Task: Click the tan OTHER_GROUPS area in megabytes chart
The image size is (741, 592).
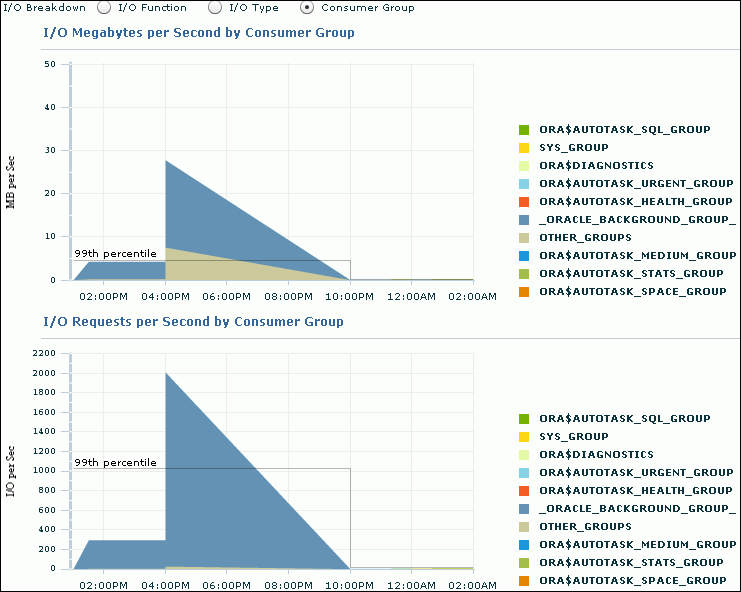Action: coord(200,265)
